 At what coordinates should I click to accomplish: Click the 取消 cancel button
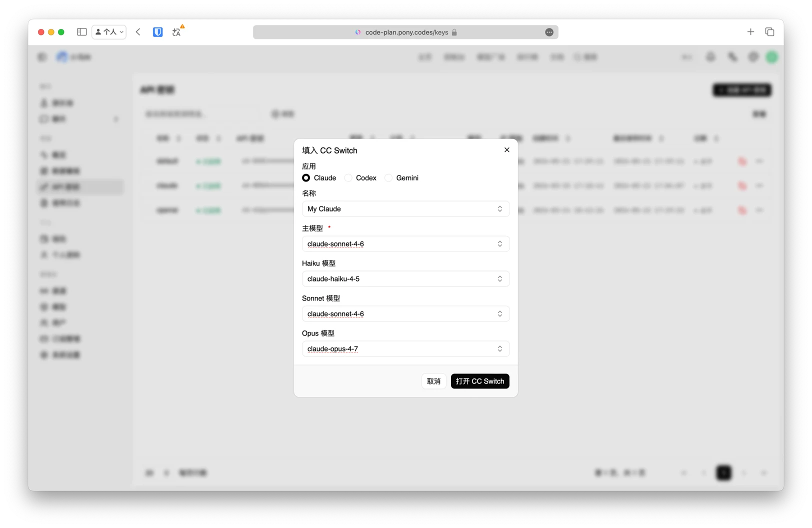[433, 381]
